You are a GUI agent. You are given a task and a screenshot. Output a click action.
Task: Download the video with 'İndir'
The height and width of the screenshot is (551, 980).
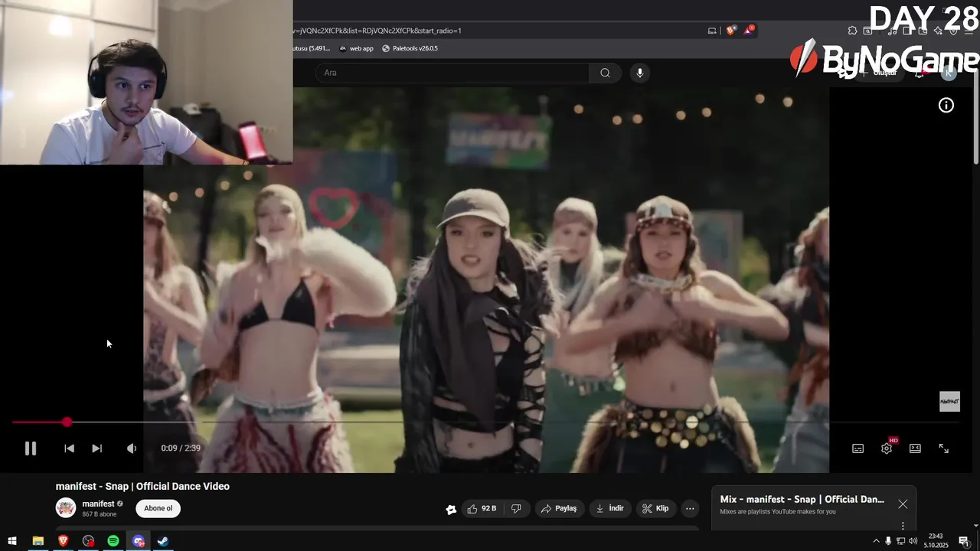[x=610, y=508]
